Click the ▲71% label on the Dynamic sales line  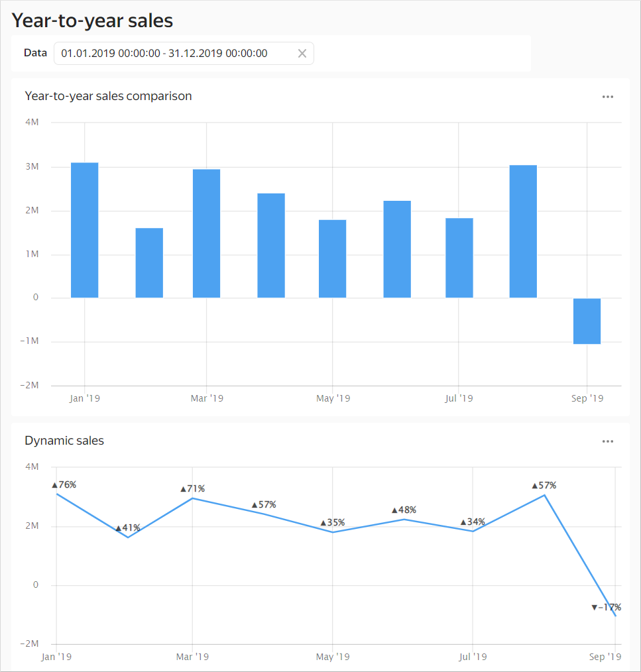pyautogui.click(x=193, y=489)
